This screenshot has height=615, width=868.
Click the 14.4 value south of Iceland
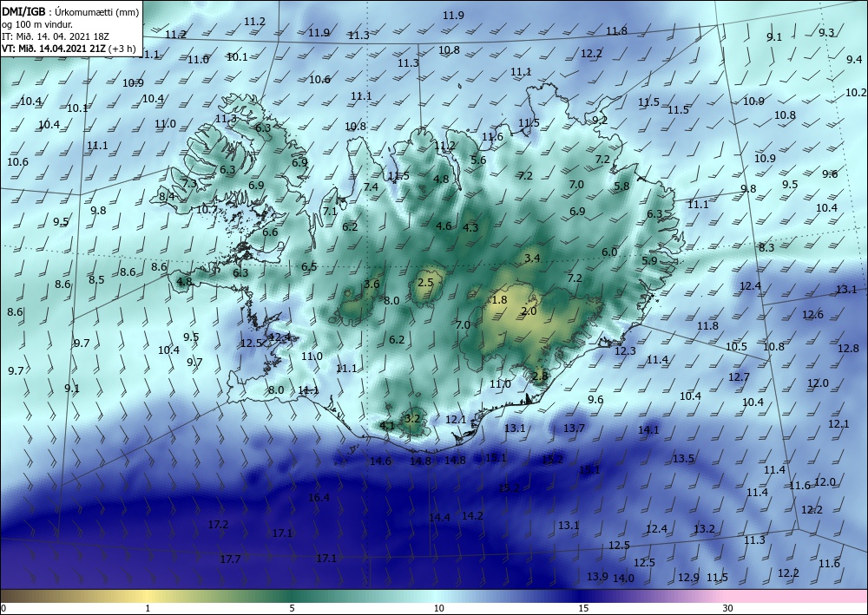tap(439, 518)
